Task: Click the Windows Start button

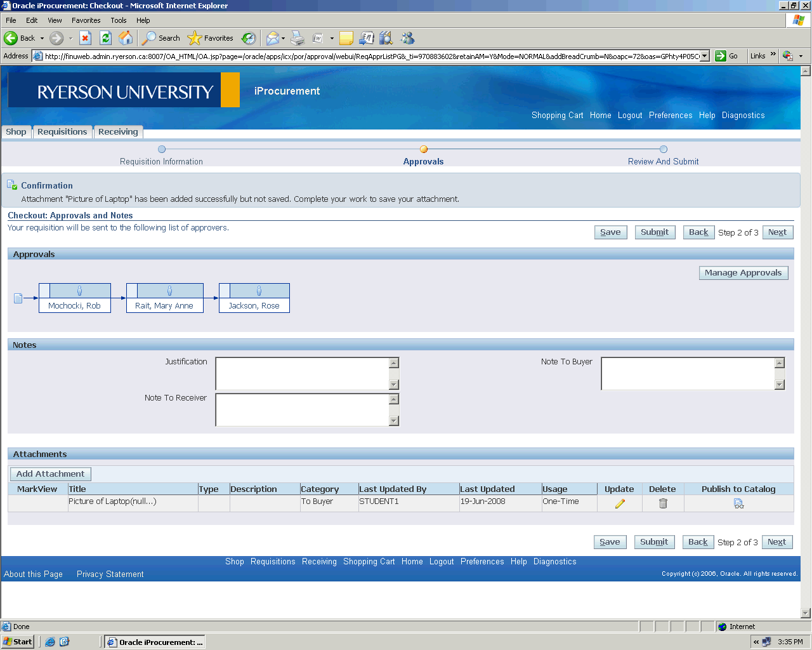Action: (x=18, y=642)
